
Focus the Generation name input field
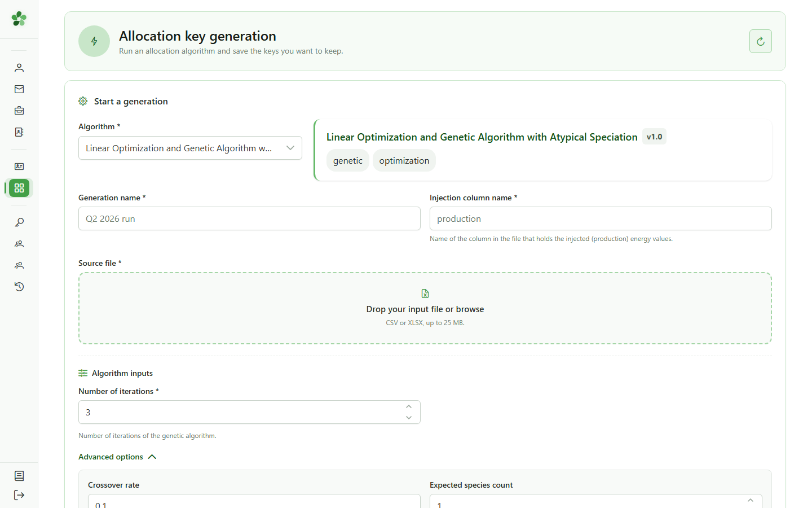point(249,218)
